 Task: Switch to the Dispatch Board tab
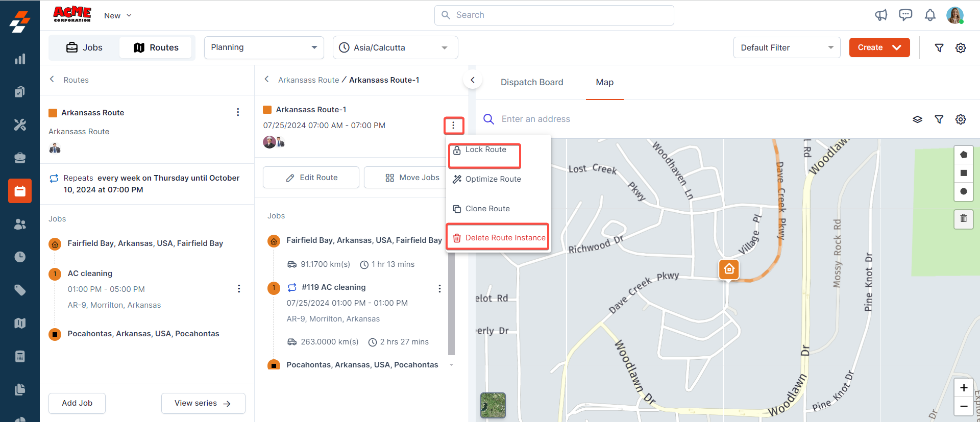click(532, 82)
